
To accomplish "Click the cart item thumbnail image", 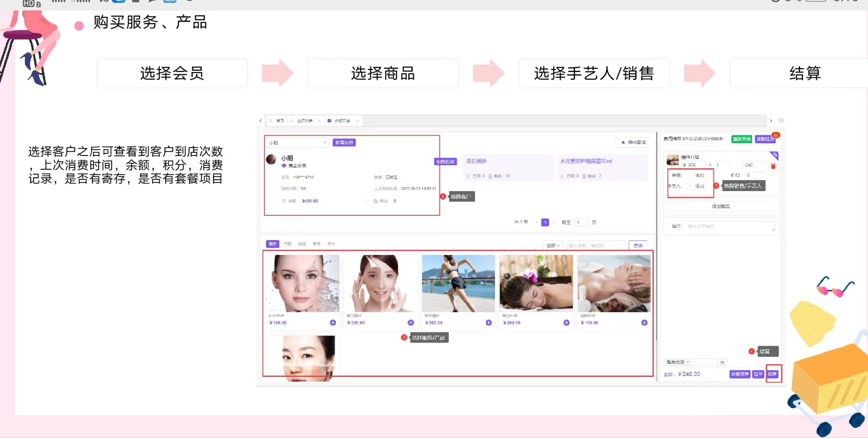I will (x=672, y=159).
